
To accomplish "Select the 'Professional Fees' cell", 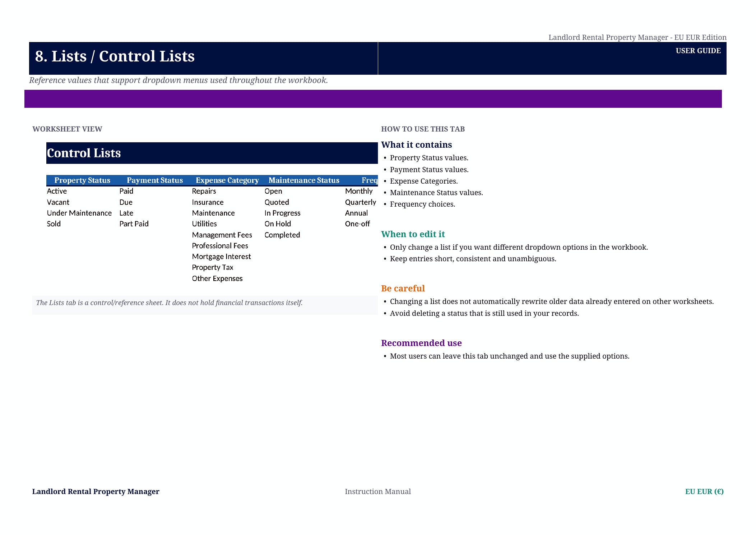I will click(220, 246).
